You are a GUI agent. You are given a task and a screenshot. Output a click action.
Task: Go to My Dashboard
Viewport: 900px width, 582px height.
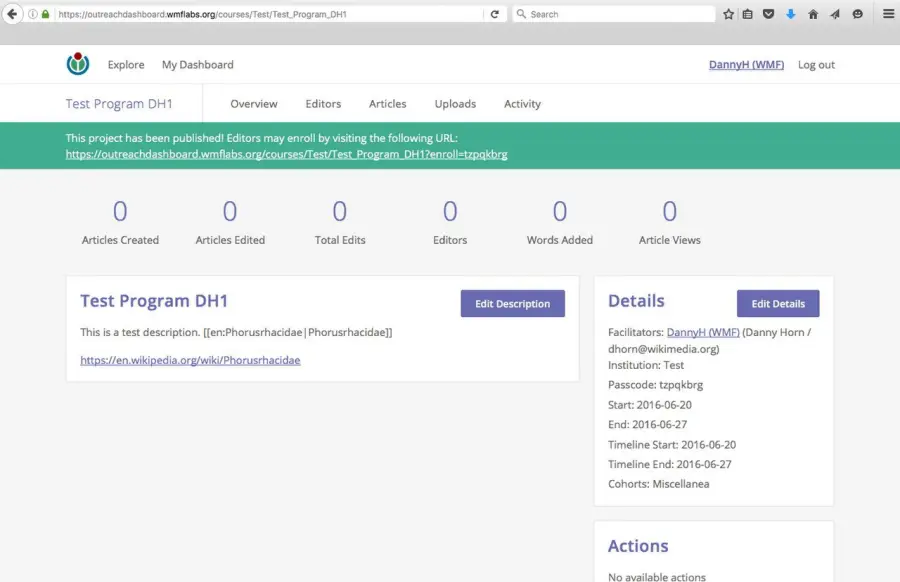(x=197, y=65)
